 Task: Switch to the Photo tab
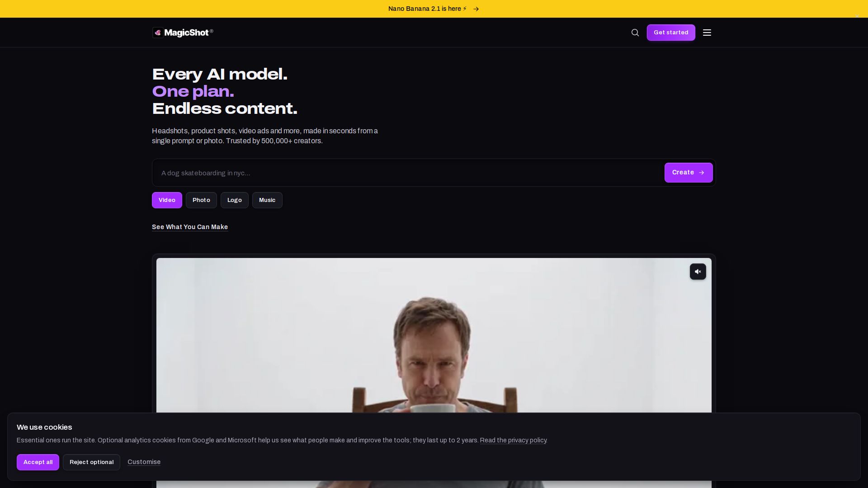[x=201, y=200]
